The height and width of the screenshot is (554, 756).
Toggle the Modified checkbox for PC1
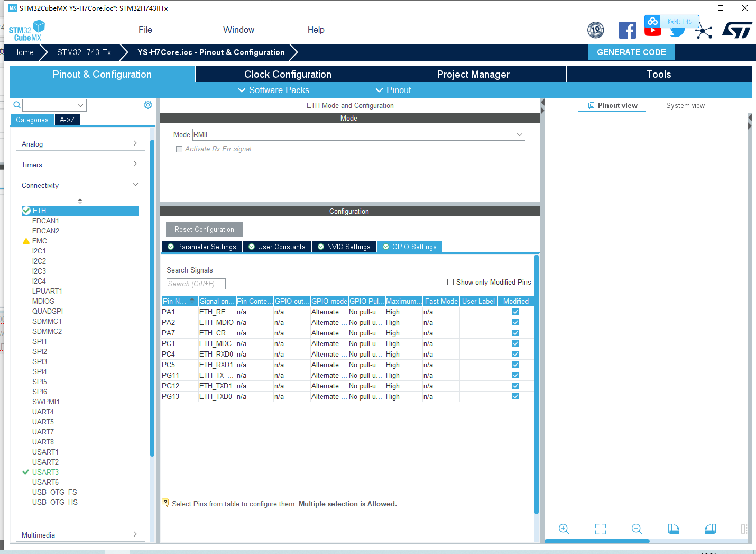tap(515, 343)
